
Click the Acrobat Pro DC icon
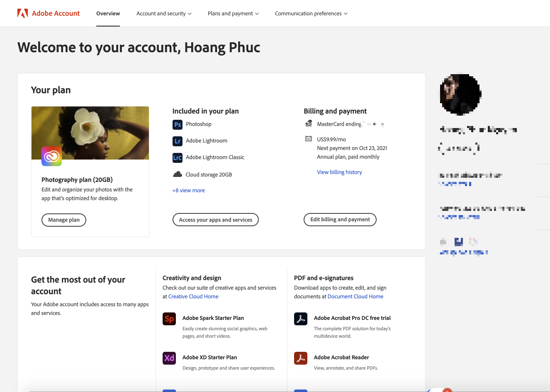click(x=301, y=319)
